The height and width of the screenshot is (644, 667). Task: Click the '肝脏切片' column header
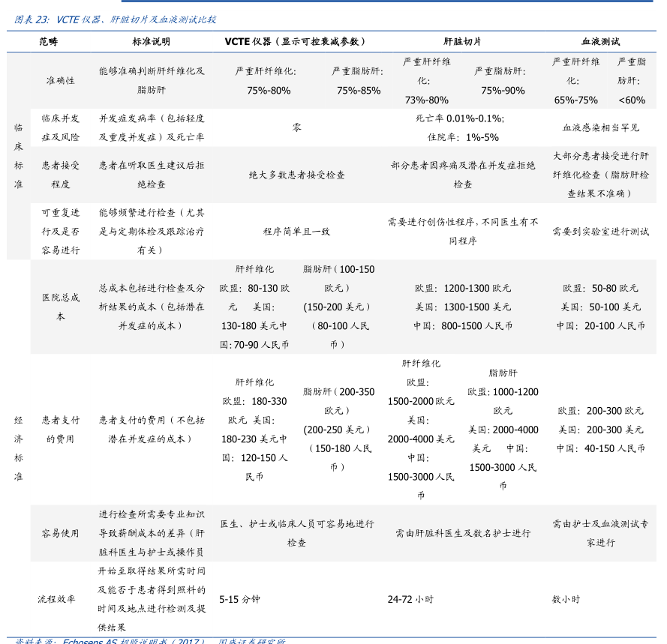coord(462,42)
